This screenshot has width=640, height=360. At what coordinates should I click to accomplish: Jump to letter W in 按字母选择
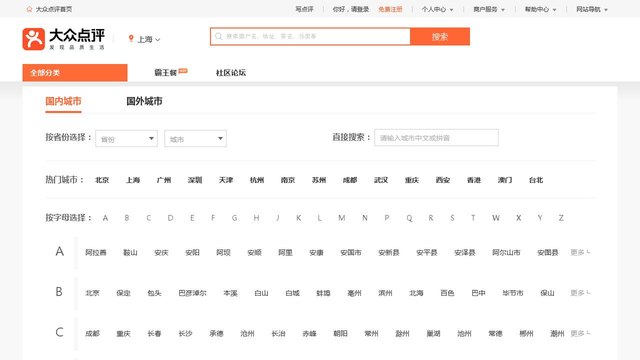[x=496, y=218]
